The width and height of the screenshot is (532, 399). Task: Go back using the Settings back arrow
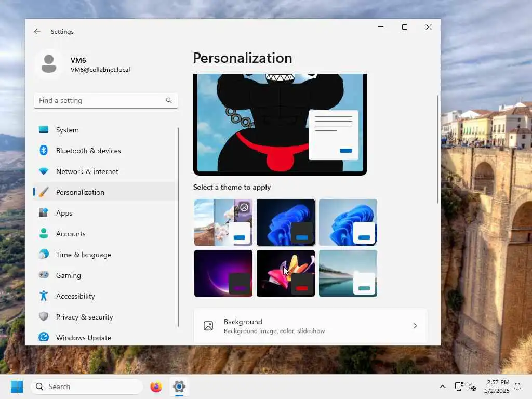37,31
